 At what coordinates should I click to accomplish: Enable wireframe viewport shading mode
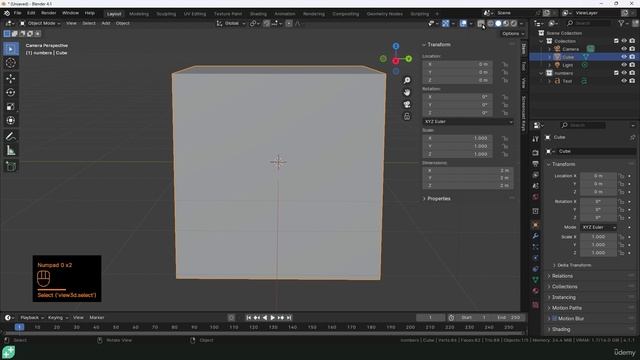(x=491, y=24)
